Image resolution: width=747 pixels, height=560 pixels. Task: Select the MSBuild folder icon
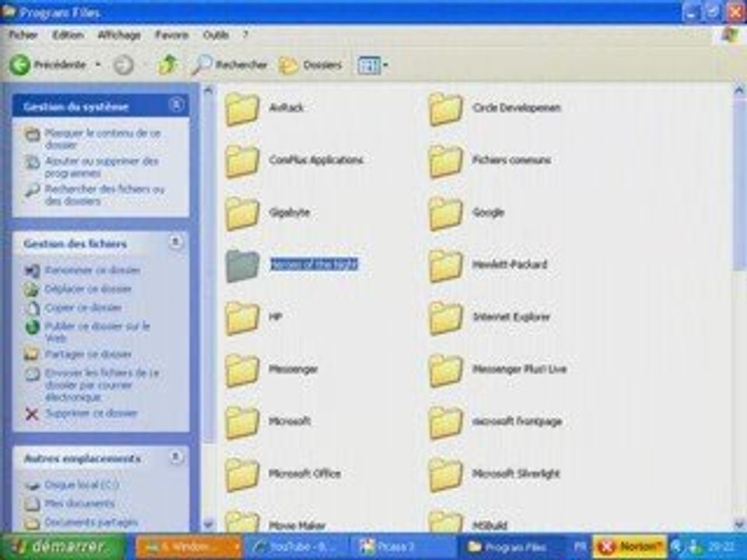point(445,521)
